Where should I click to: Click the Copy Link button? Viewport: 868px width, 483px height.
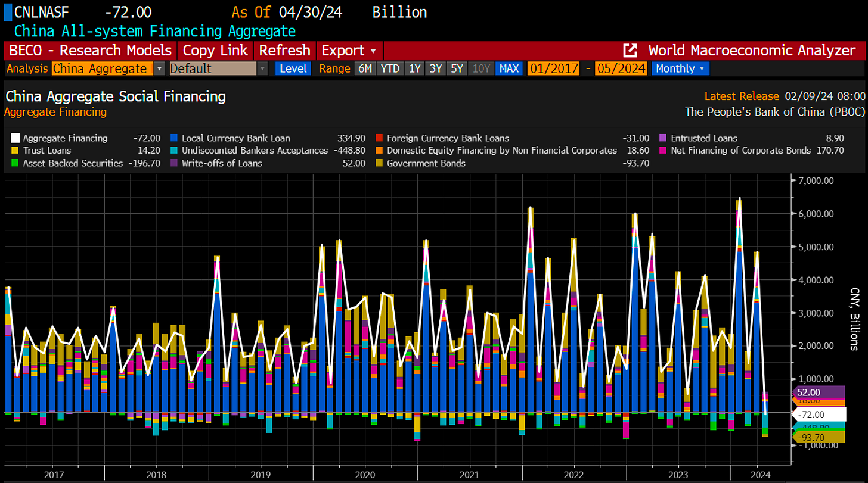point(215,51)
